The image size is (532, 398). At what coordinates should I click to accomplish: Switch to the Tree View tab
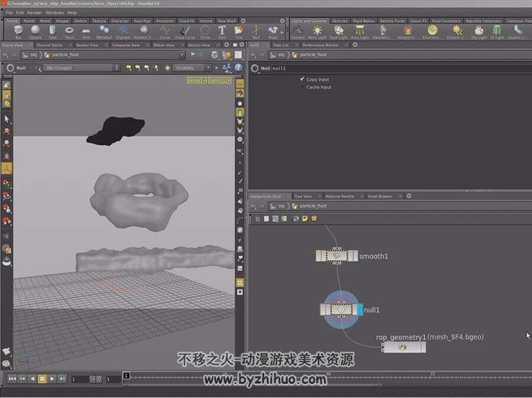coord(303,196)
